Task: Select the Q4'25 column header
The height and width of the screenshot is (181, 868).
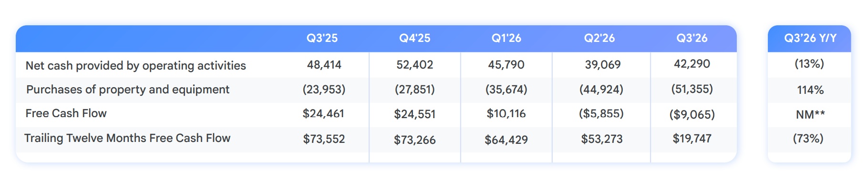Action: 414,38
